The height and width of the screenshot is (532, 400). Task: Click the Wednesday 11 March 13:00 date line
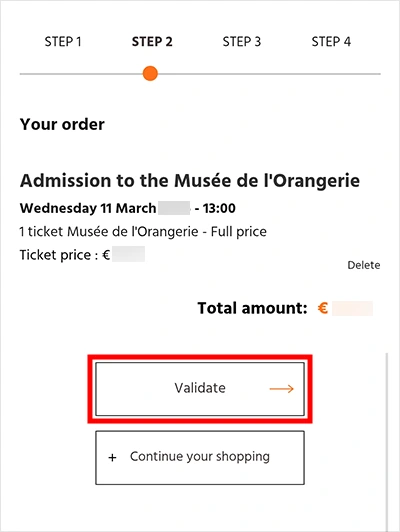tap(128, 208)
